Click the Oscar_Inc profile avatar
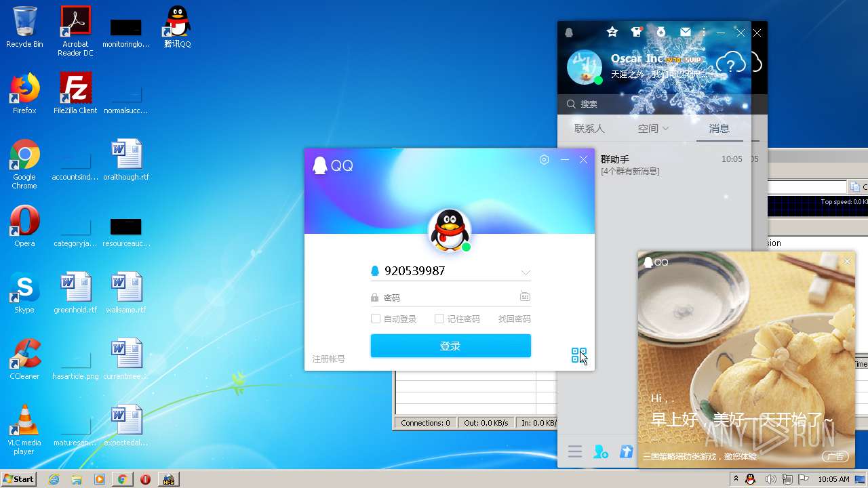This screenshot has height=488, width=868. pos(584,67)
